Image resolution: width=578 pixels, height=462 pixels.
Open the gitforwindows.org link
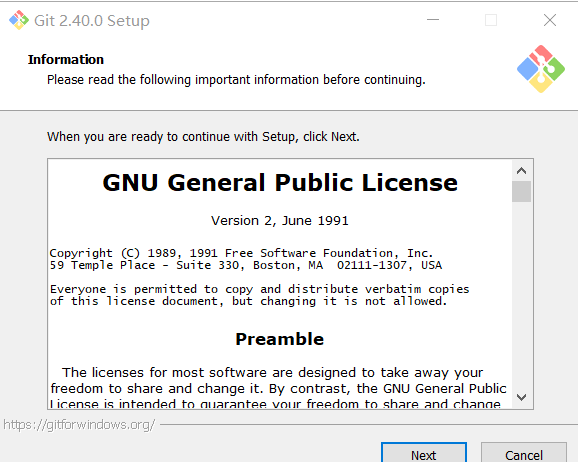tap(79, 425)
